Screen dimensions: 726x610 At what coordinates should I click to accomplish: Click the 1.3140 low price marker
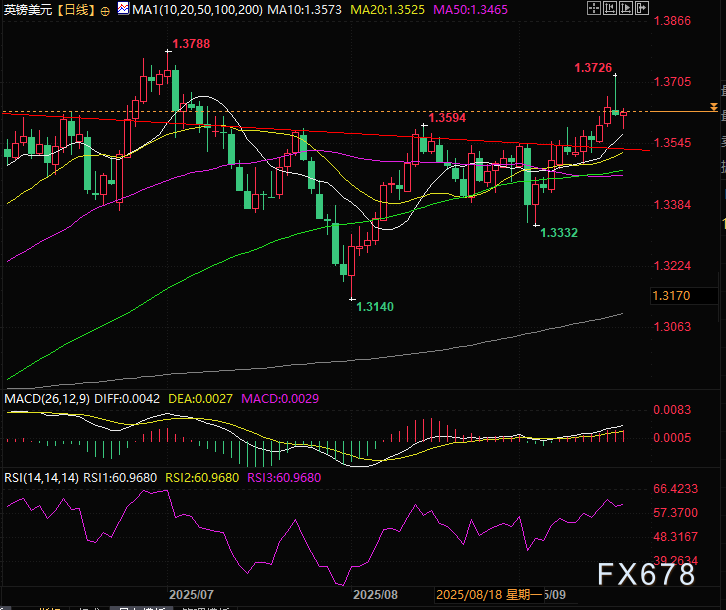tap(375, 308)
